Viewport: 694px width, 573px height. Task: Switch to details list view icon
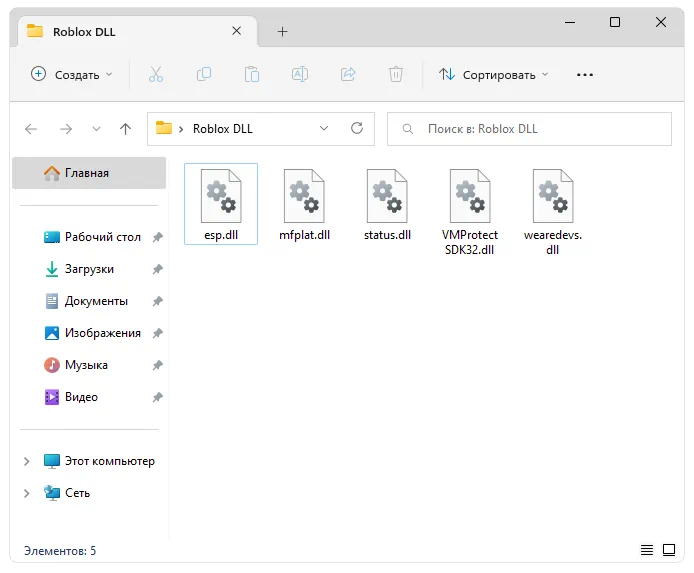pyautogui.click(x=647, y=550)
